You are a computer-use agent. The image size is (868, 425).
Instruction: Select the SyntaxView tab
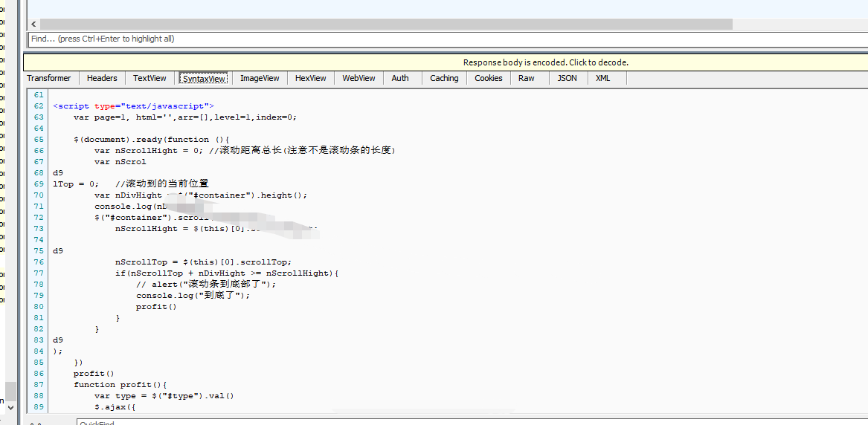click(205, 79)
